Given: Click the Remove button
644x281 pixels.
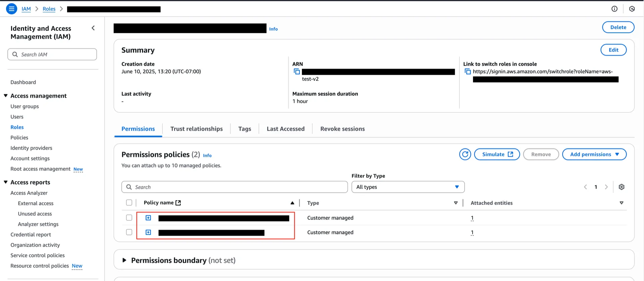Looking at the screenshot, I should [x=541, y=154].
